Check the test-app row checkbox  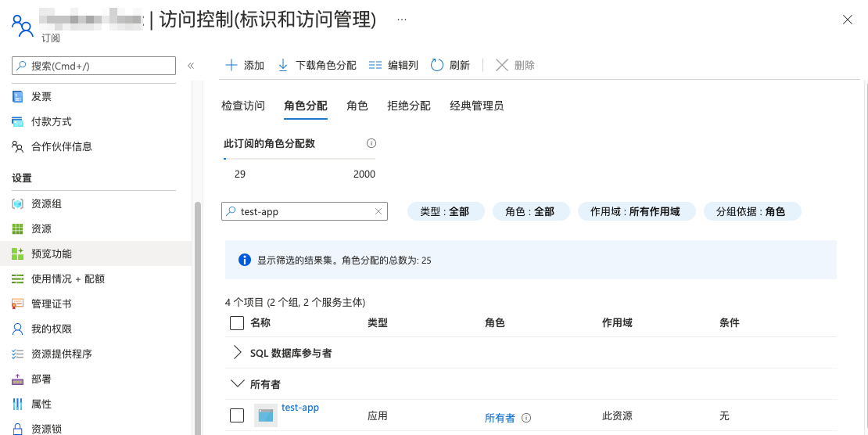pos(237,415)
